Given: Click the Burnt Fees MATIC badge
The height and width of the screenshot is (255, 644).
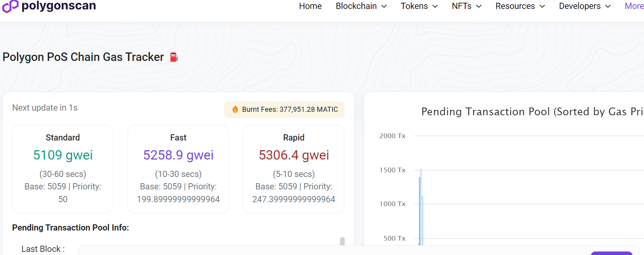Looking at the screenshot, I should pyautogui.click(x=284, y=109).
